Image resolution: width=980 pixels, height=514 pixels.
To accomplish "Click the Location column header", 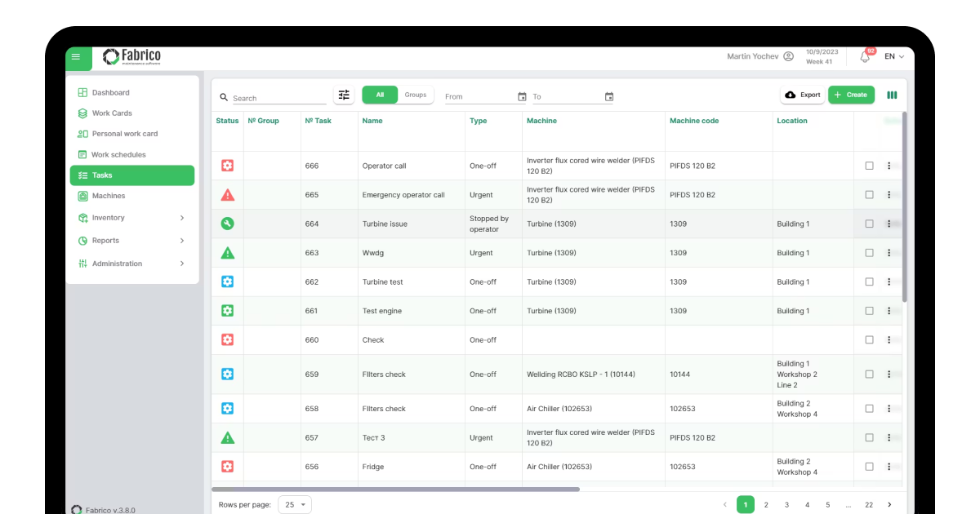I will (792, 121).
